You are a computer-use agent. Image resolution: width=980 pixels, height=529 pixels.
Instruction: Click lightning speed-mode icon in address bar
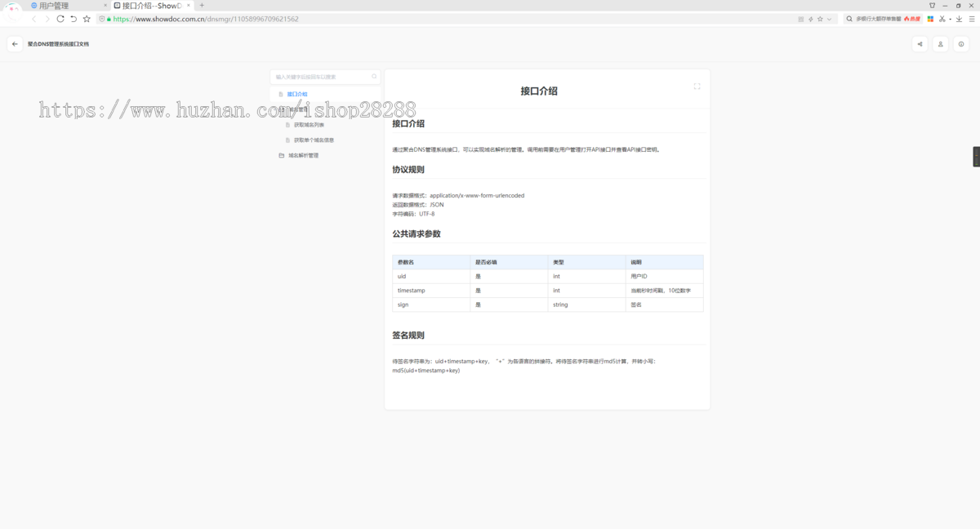click(x=810, y=19)
